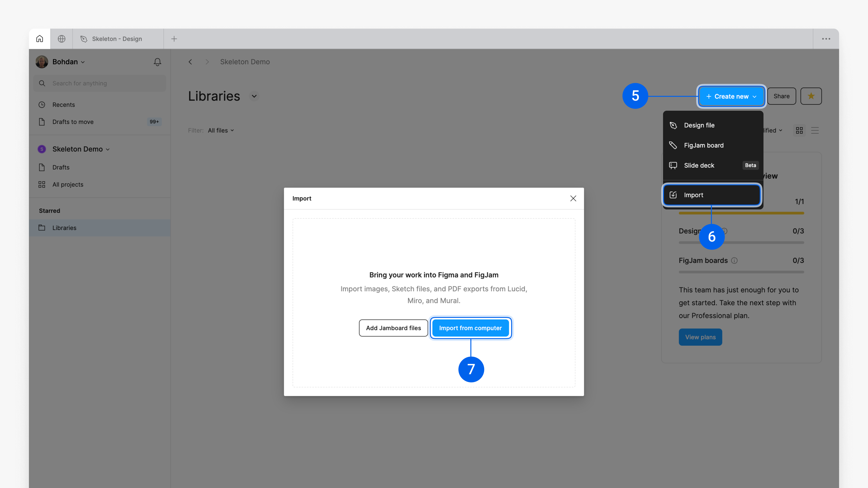Expand the Create new dropdown

(x=731, y=96)
